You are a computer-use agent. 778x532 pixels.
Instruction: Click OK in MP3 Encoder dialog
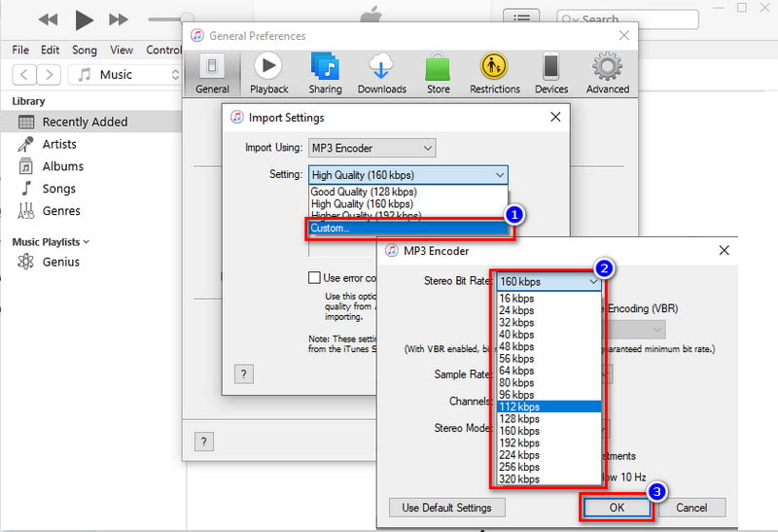(617, 508)
